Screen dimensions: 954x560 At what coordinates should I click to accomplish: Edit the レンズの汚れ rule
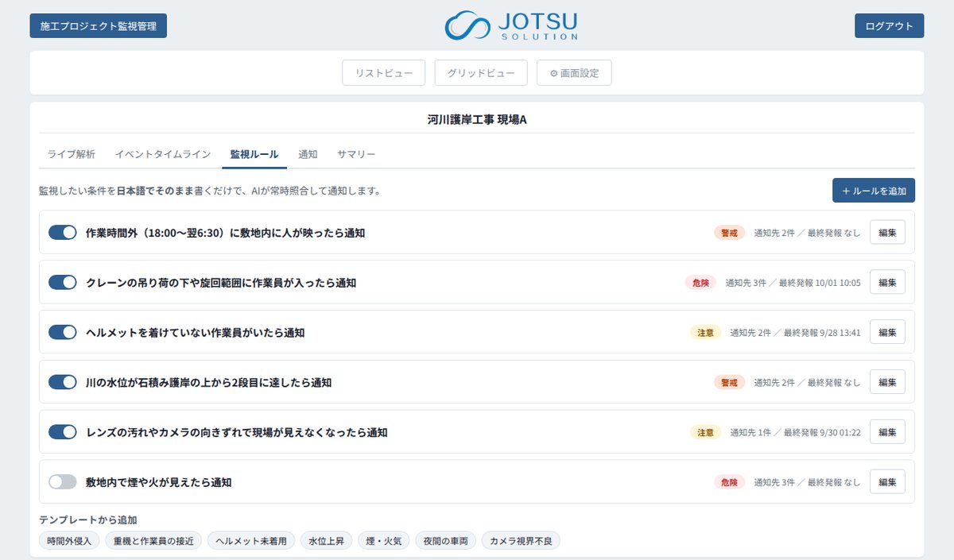tap(887, 432)
